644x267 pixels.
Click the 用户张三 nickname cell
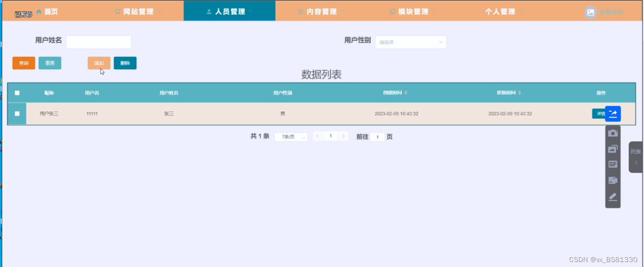pos(49,113)
